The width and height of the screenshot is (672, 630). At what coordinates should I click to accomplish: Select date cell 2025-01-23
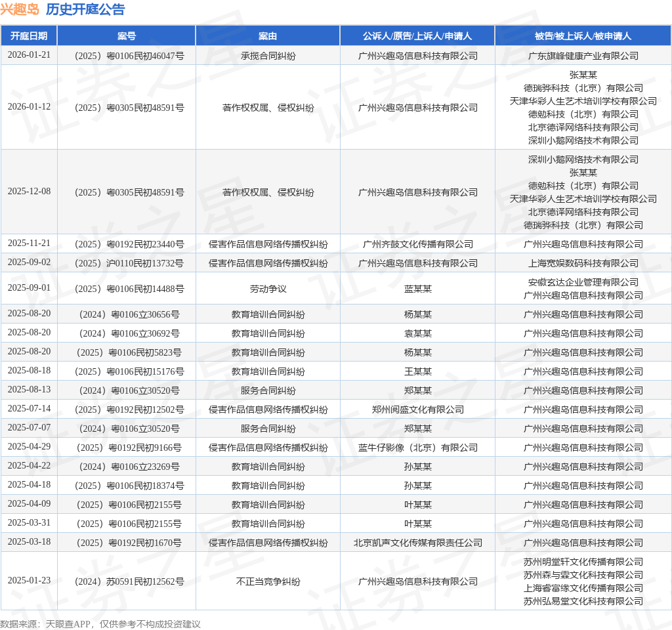coord(29,581)
